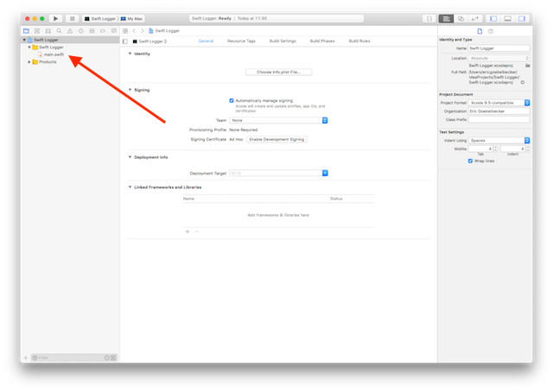Open the Team dropdown
The width and height of the screenshot is (553, 392).
coord(278,120)
